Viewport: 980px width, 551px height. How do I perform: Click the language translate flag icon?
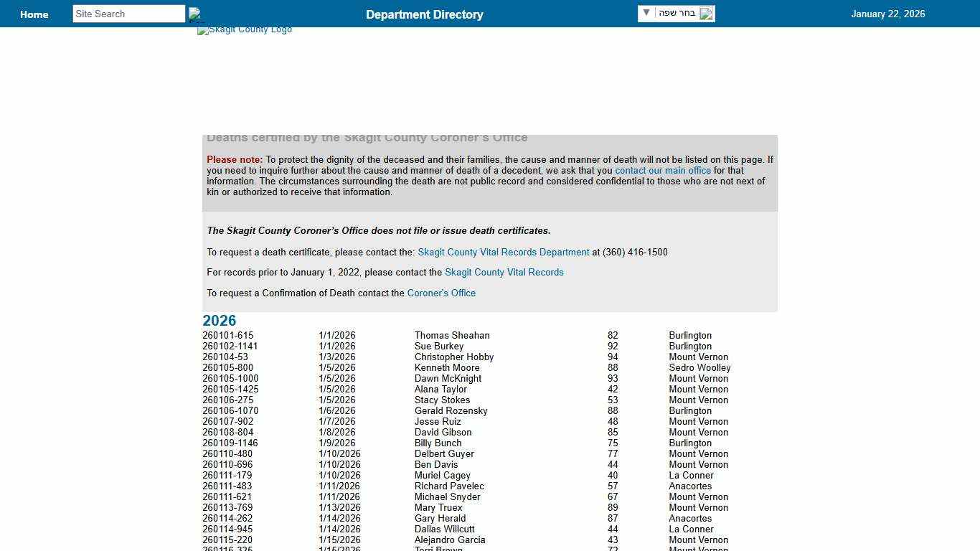pos(706,13)
